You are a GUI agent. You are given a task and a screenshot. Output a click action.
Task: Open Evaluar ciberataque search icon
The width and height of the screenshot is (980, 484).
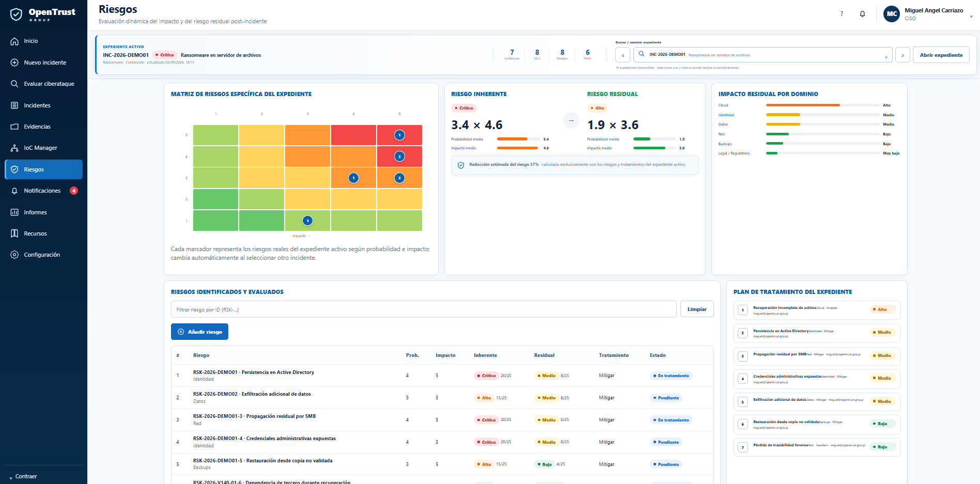(14, 84)
